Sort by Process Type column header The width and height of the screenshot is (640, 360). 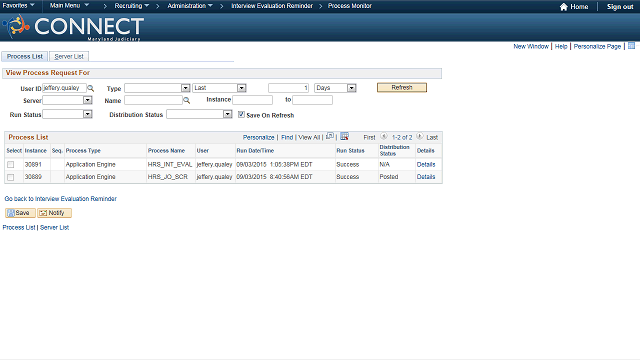point(83,151)
